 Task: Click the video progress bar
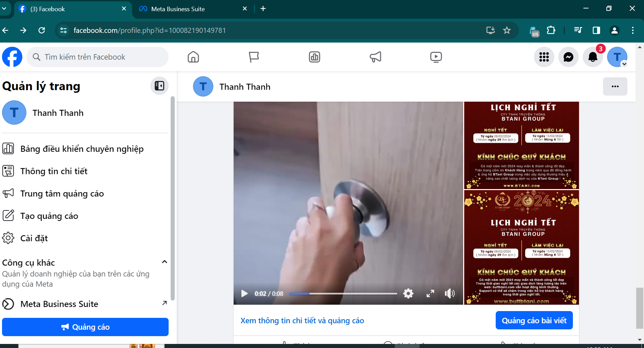(x=342, y=293)
